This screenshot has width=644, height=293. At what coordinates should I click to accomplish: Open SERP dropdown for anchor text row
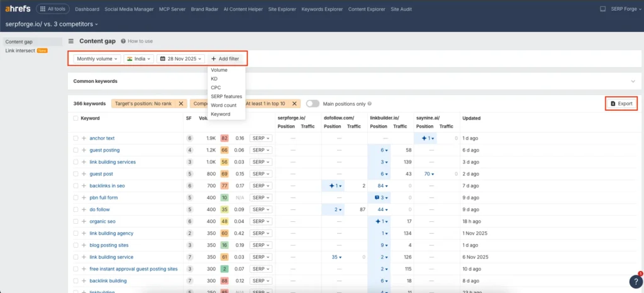coord(261,138)
